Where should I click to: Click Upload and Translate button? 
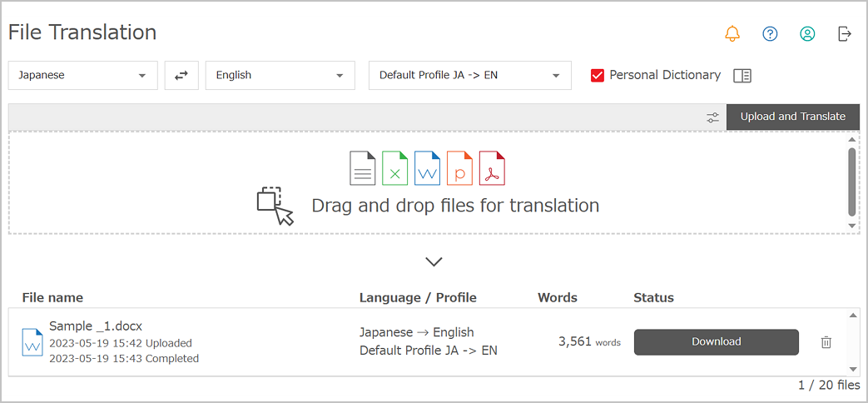(x=793, y=117)
